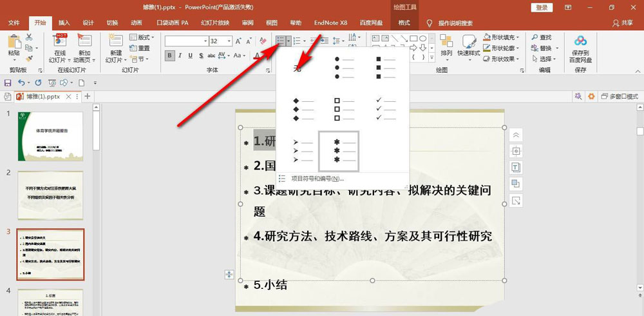Click the 重置 reset slide button

click(140, 48)
